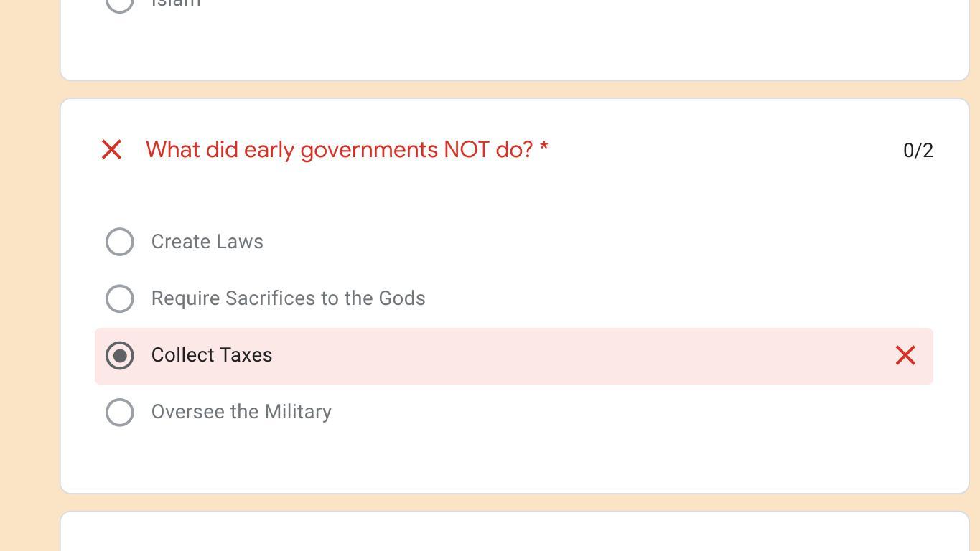Click the partially visible Islam radio button
Image resolution: width=980 pixels, height=551 pixels.
pos(120,4)
